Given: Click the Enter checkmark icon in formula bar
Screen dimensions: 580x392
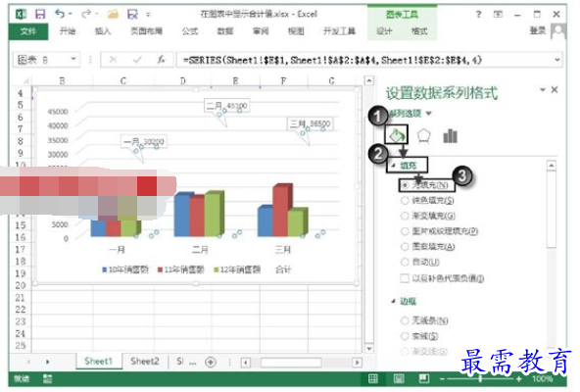Looking at the screenshot, I should point(137,60).
